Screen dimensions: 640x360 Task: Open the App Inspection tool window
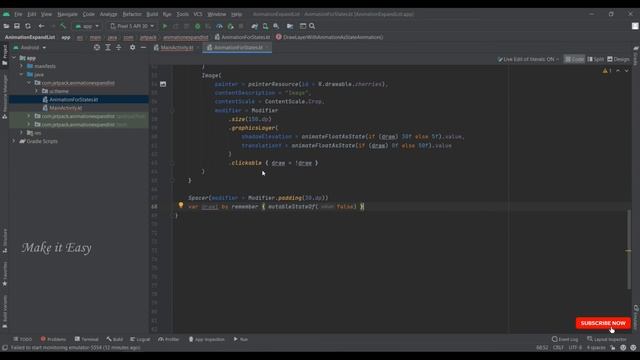pos(207,339)
